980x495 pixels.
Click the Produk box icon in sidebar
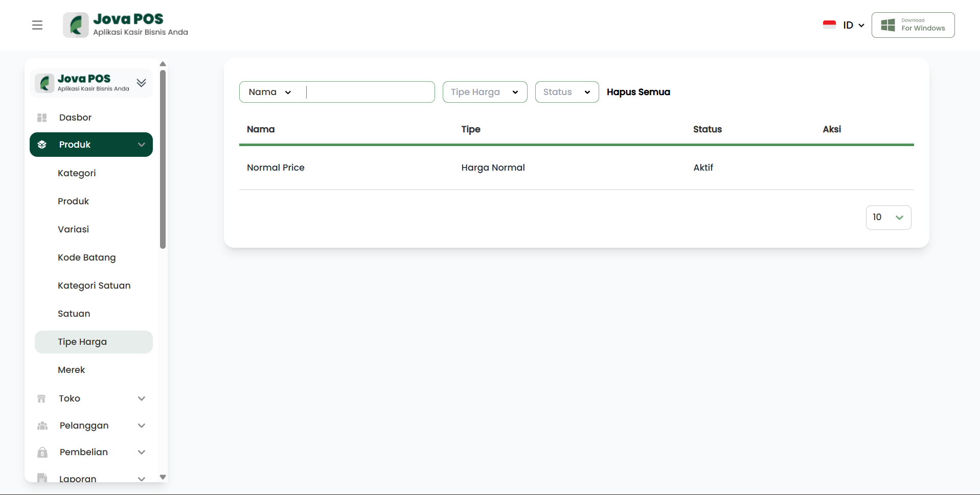[42, 145]
